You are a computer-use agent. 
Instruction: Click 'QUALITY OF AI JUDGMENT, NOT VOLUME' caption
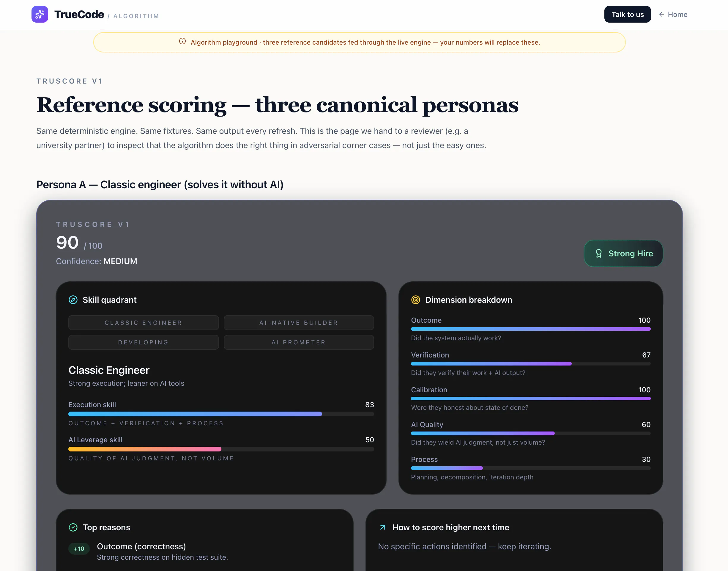pos(151,458)
